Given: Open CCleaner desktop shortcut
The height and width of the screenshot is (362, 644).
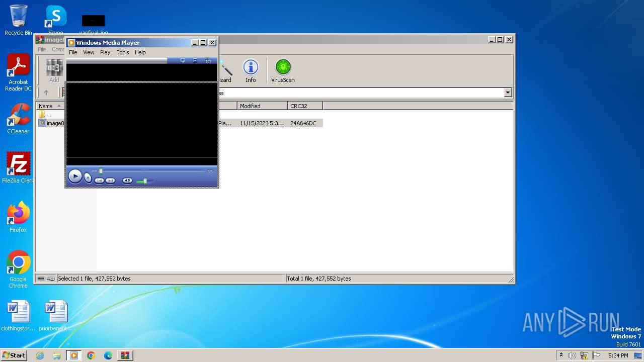Looking at the screenshot, I should 18,119.
